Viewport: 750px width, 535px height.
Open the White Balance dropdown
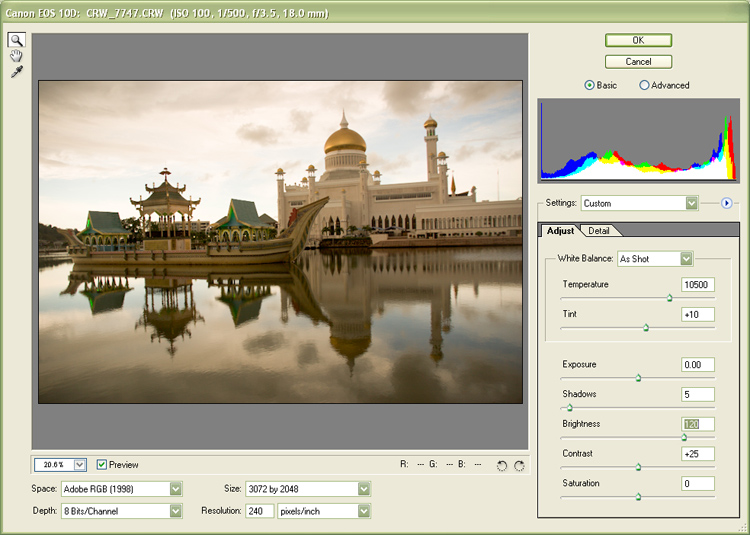pos(686,259)
